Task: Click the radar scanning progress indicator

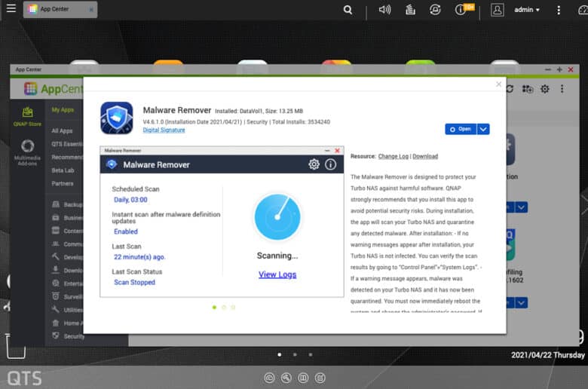Action: [x=277, y=217]
